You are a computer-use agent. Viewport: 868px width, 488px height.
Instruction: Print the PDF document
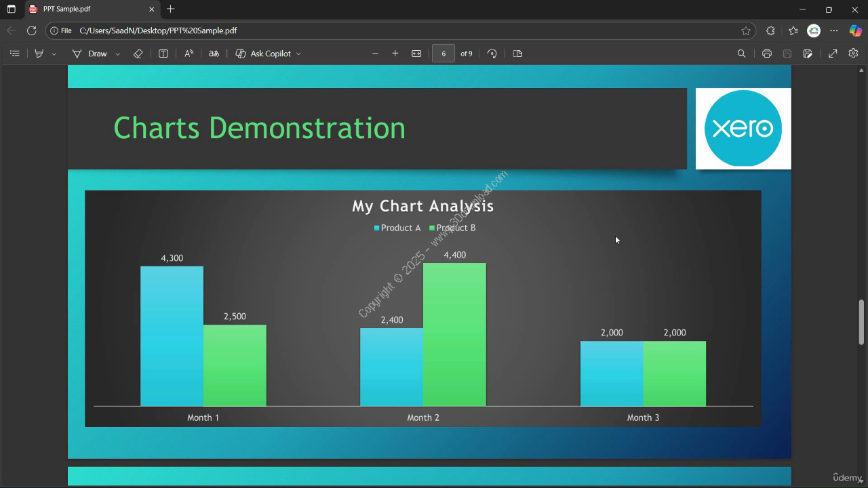tap(767, 54)
